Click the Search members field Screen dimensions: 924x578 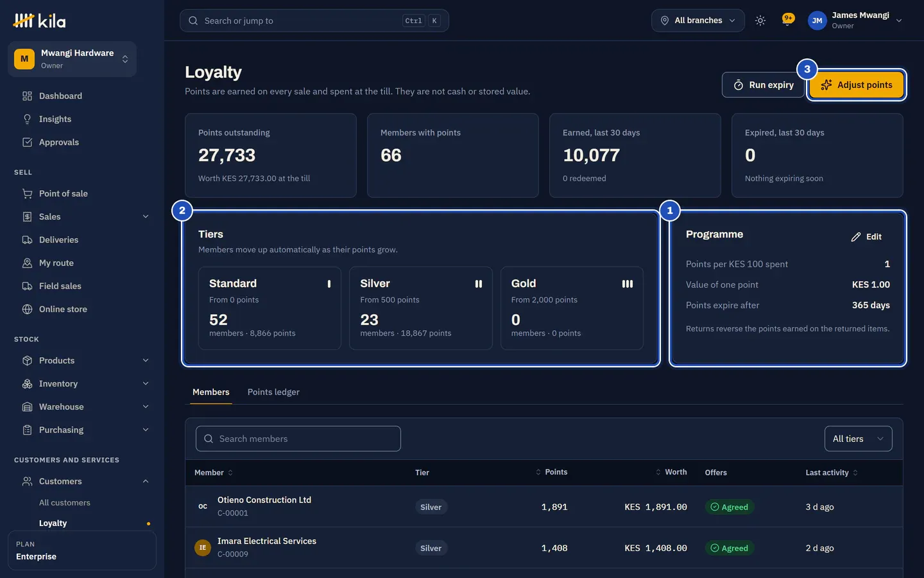click(298, 439)
